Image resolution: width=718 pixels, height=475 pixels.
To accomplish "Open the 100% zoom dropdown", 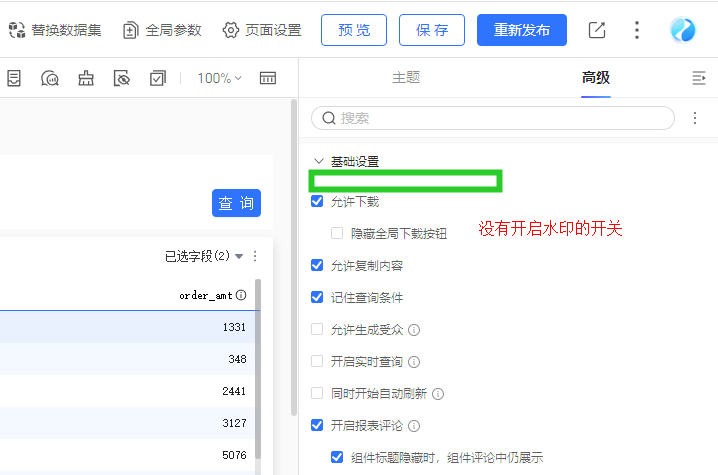I will pyautogui.click(x=219, y=78).
